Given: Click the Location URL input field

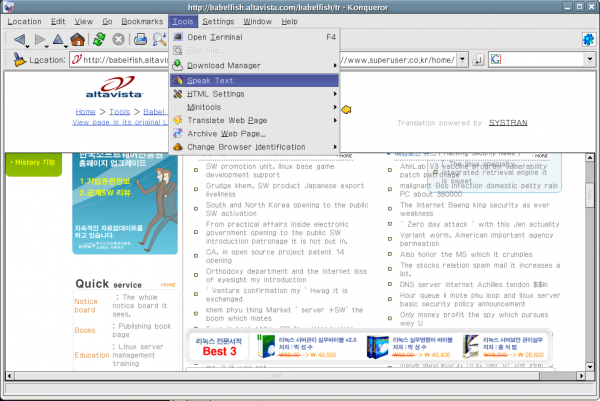Looking at the screenshot, I should 264,60.
